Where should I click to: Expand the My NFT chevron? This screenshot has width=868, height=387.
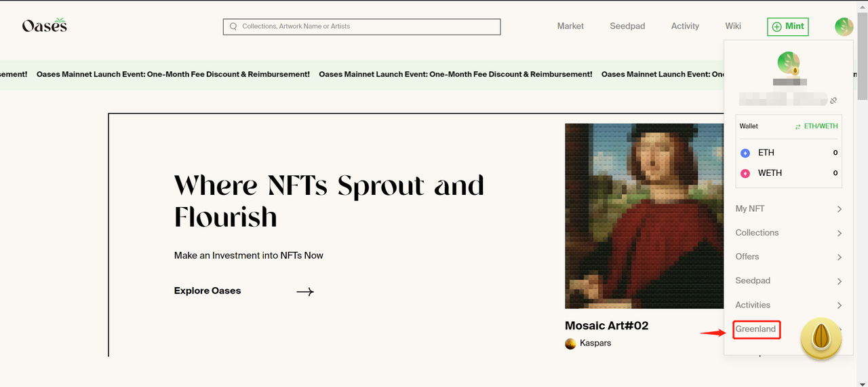[x=839, y=209]
